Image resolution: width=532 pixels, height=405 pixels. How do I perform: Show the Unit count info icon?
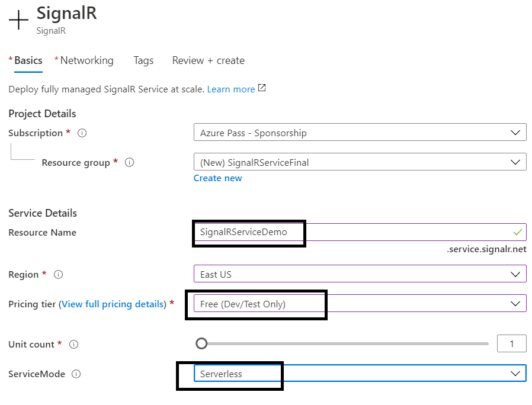coord(73,344)
